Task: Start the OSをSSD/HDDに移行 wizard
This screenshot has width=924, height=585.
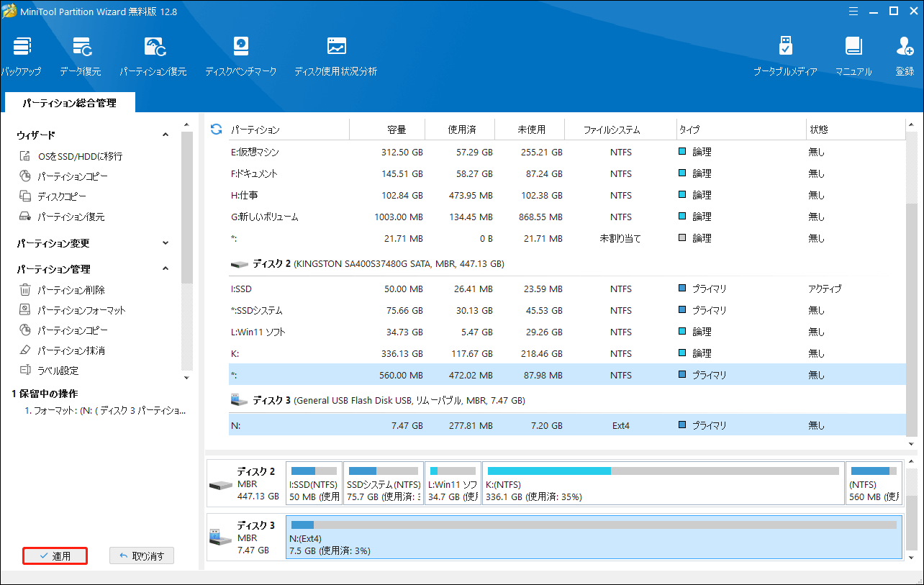Action: click(x=71, y=156)
